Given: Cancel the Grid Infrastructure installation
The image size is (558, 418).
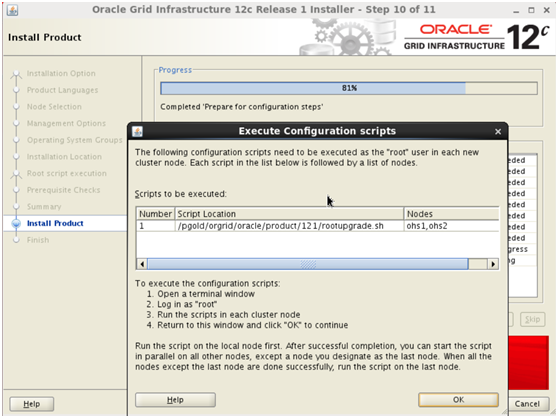Looking at the screenshot, I should [x=527, y=404].
